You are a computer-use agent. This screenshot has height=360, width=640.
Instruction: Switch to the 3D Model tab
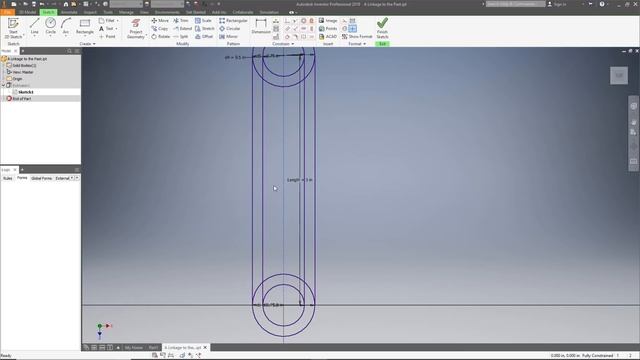click(27, 12)
